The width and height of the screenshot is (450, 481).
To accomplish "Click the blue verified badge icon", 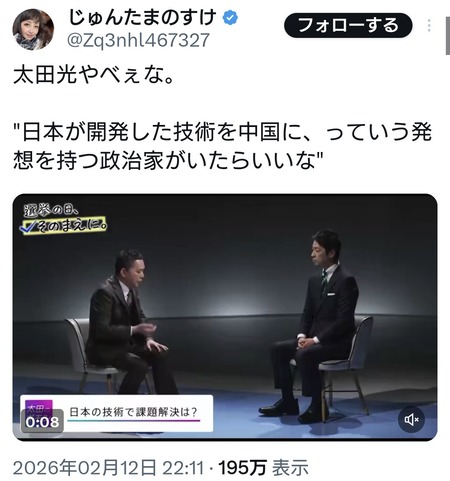I will coord(230,17).
